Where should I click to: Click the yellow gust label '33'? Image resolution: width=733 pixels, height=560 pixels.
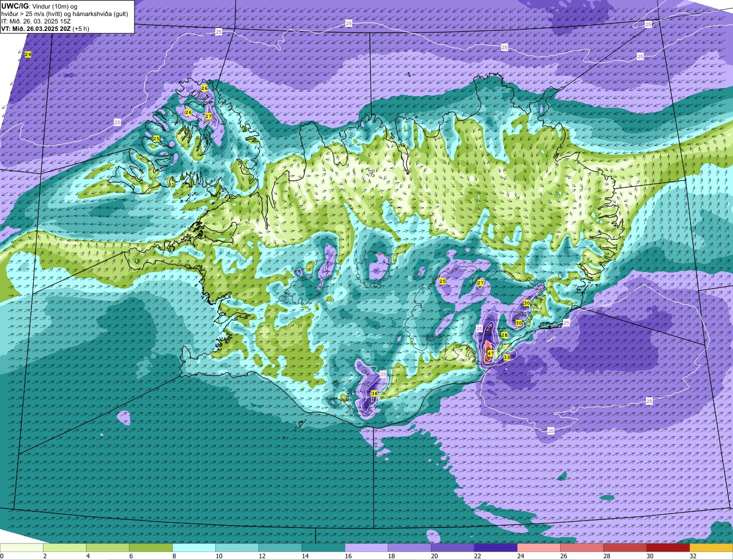pos(506,357)
